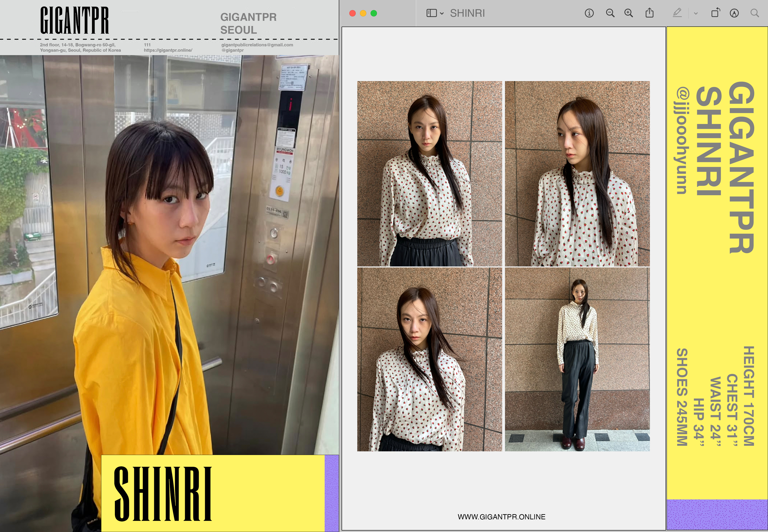The width and height of the screenshot is (768, 532).
Task: Click the WWW.GIGANTPR.ONLINE footer text
Action: [501, 517]
